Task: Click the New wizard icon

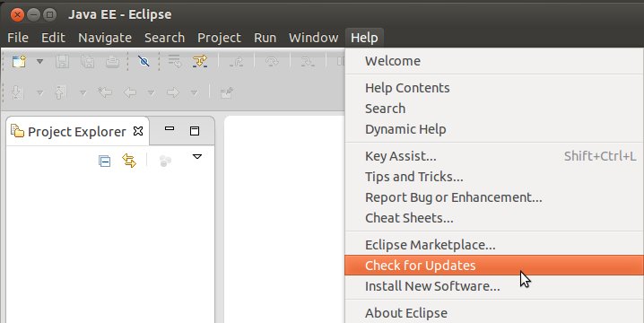Action: pyautogui.click(x=19, y=62)
